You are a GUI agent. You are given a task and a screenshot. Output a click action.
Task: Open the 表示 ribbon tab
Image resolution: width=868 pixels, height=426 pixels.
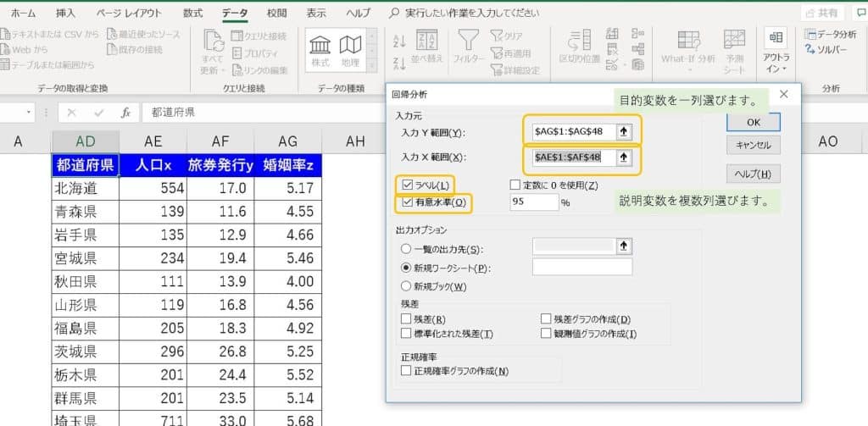(316, 13)
